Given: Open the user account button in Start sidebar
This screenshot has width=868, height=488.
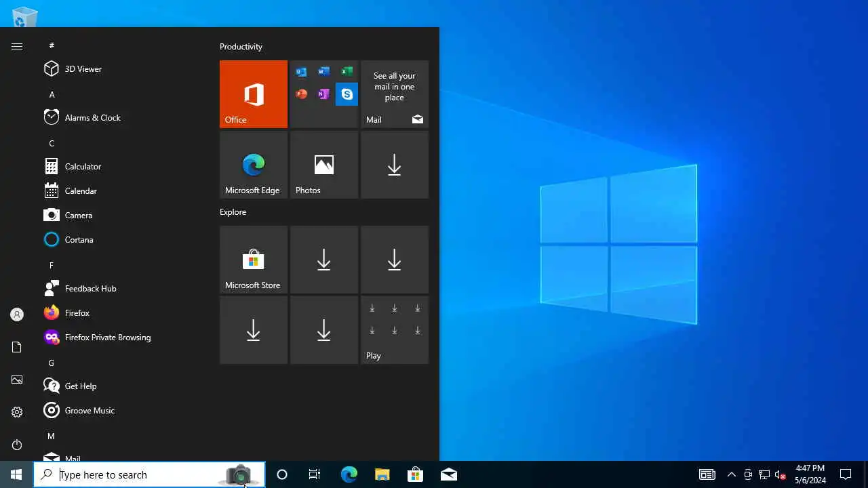Looking at the screenshot, I should [17, 314].
